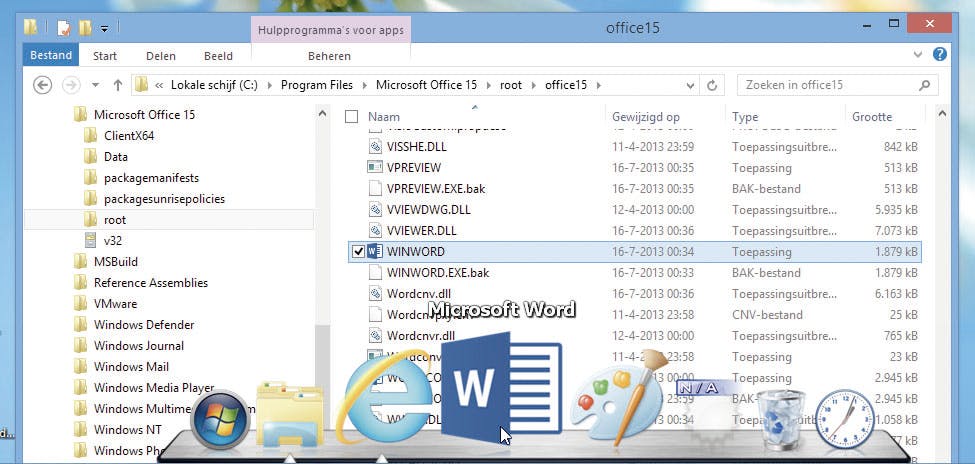Expand breadcrumb arrow after office15
The image size is (975, 464).
point(599,85)
